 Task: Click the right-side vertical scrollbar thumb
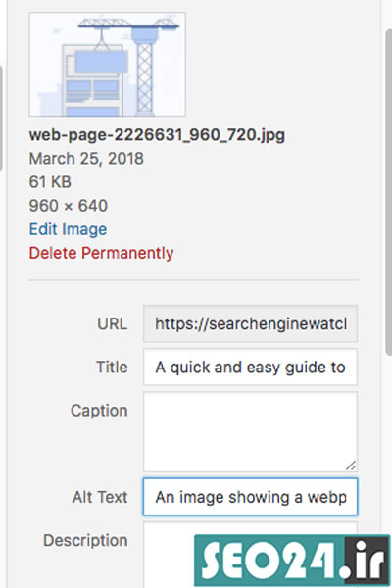click(x=389, y=191)
